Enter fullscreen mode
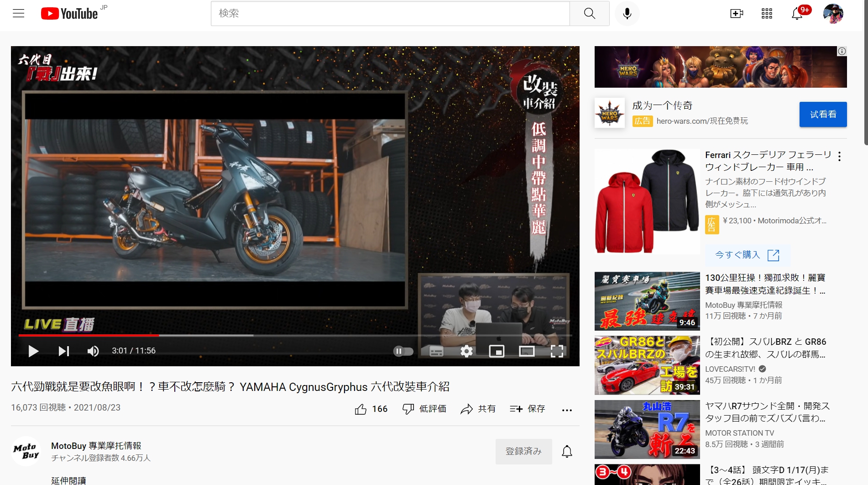Screen dimensions: 868x485 coord(557,351)
